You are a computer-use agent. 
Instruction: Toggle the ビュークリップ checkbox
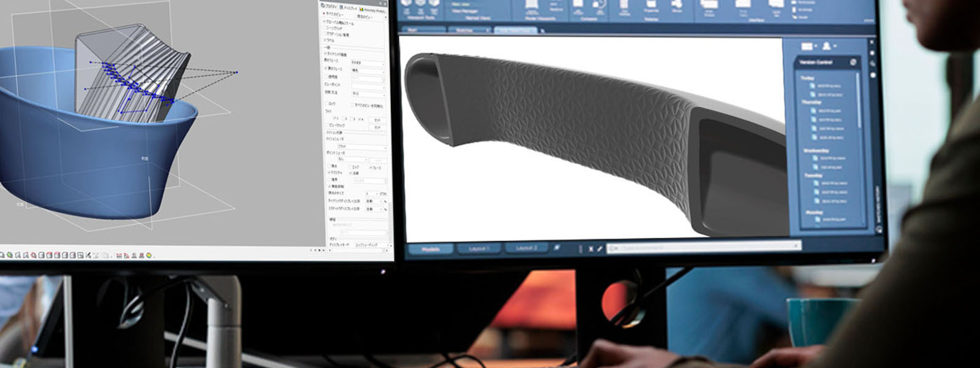coord(327,126)
